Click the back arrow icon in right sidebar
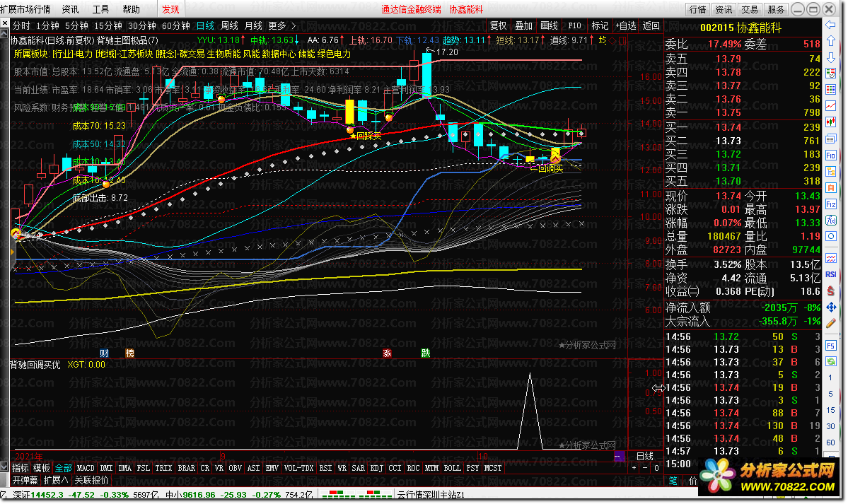 [x=831, y=25]
